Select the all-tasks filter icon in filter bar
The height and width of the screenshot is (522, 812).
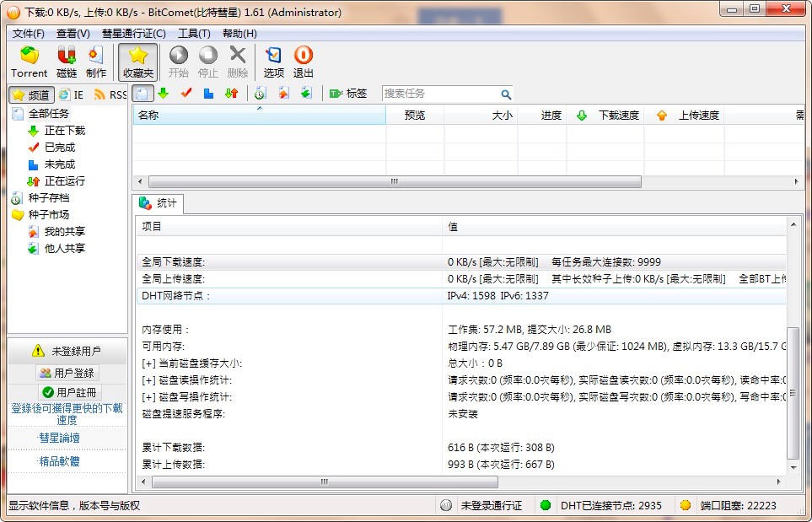pyautogui.click(x=143, y=94)
